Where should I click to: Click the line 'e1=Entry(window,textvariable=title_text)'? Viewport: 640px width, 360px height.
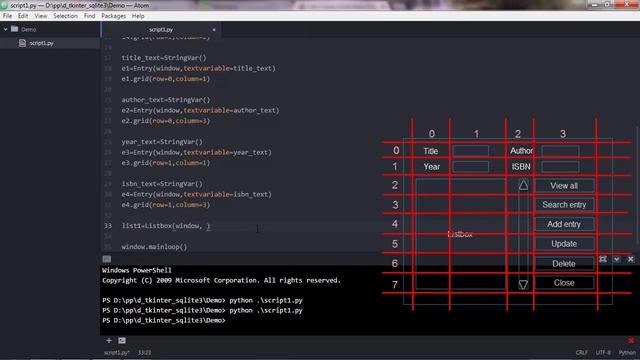pyautogui.click(x=198, y=68)
